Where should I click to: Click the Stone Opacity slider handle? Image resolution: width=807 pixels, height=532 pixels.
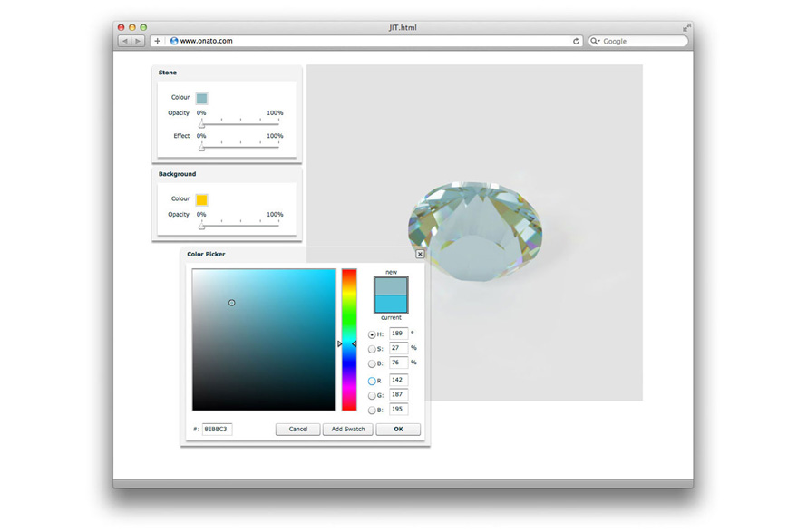(201, 124)
